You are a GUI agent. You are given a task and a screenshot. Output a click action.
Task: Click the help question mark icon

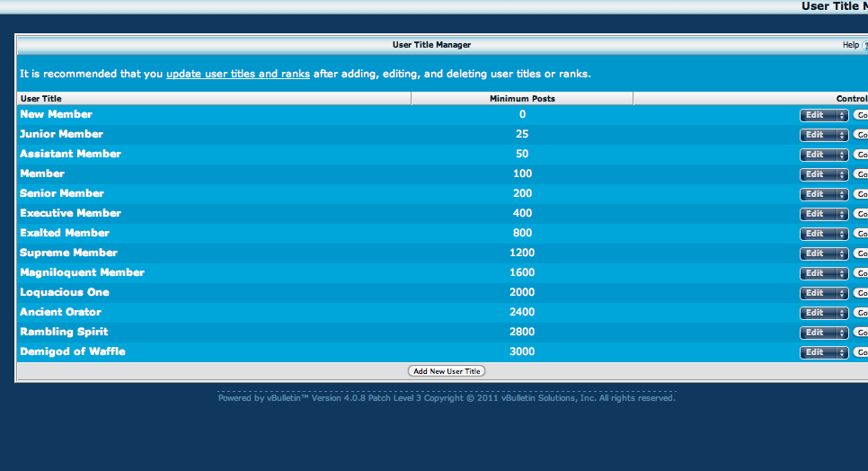tap(864, 45)
